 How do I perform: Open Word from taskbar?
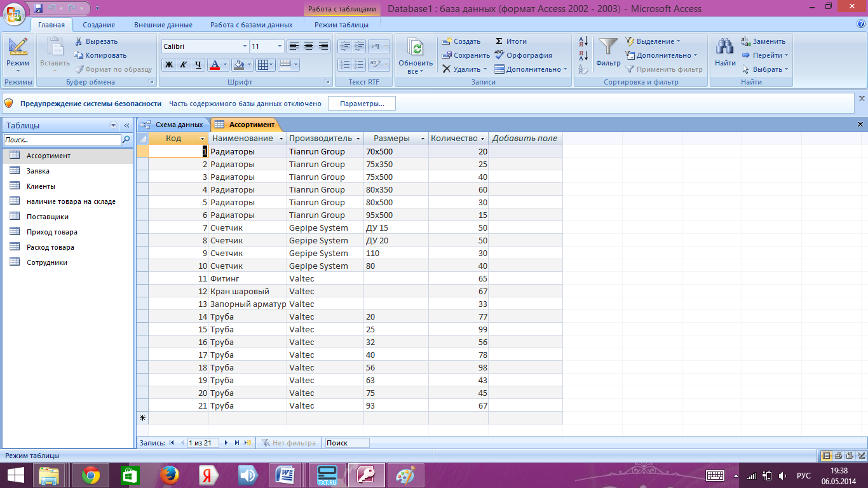pyautogui.click(x=285, y=475)
